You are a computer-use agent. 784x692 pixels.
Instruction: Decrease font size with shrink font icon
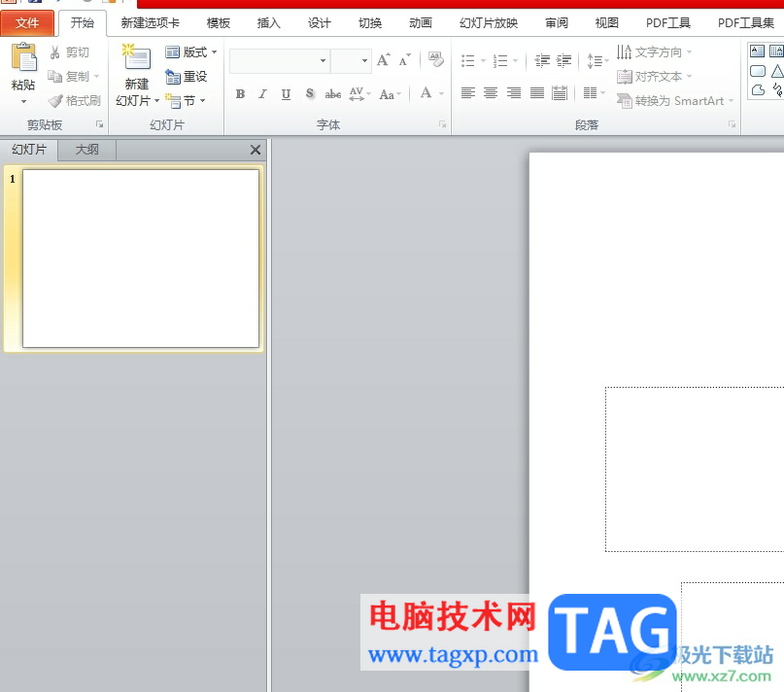404,60
